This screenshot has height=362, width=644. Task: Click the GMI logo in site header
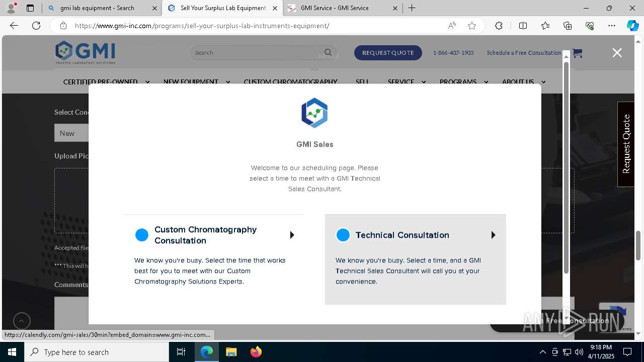click(x=86, y=52)
